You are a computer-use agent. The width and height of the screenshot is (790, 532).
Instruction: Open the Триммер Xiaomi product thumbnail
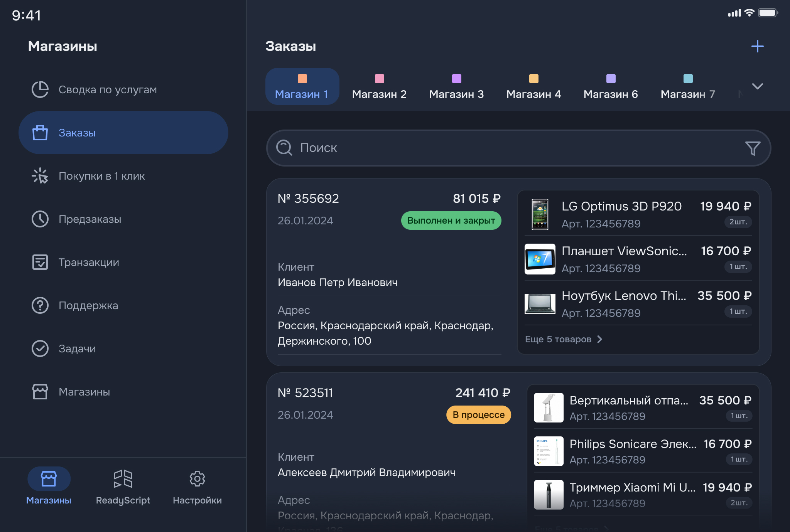[x=549, y=495]
